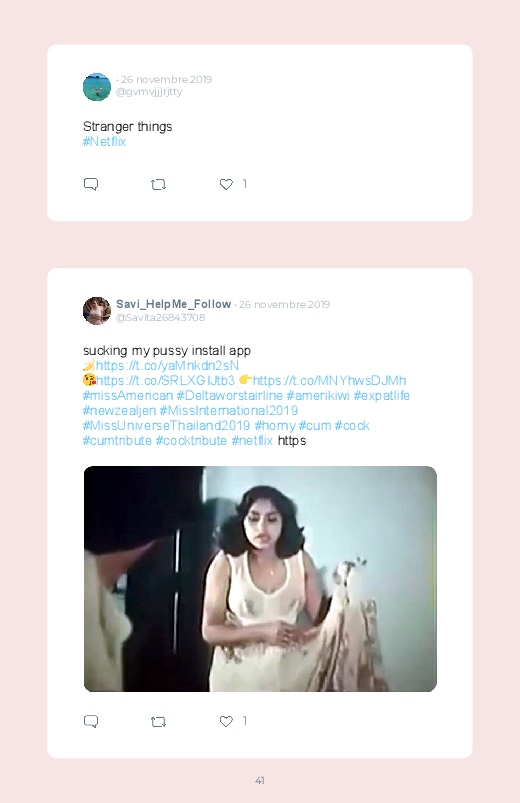Like the Savi_HelpMe_Follow tweet

click(x=226, y=721)
